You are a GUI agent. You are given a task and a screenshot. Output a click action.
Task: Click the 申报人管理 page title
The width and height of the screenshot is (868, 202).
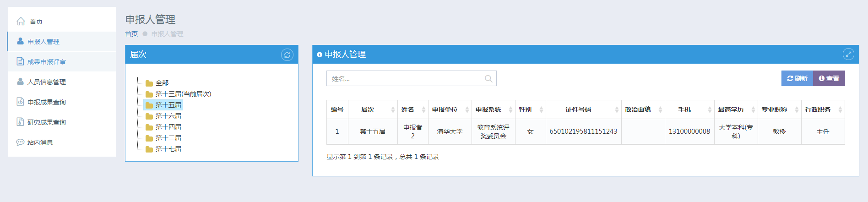tap(150, 20)
